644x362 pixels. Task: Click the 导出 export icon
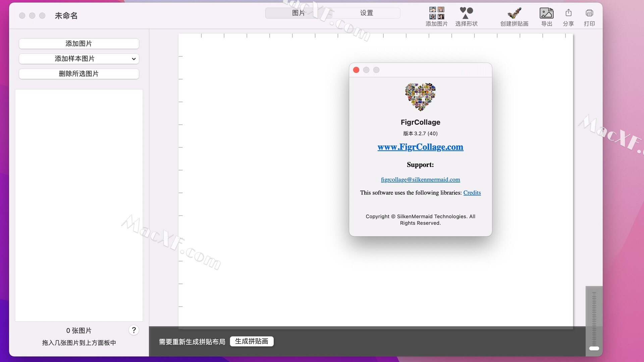(546, 13)
